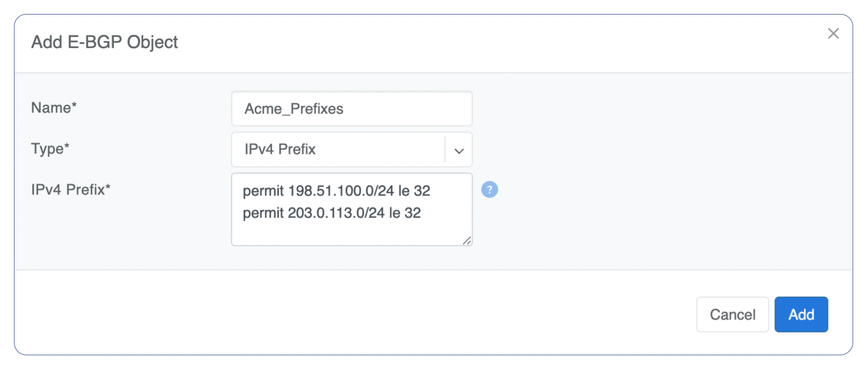Cancel the E-BGP object creation

click(x=733, y=315)
